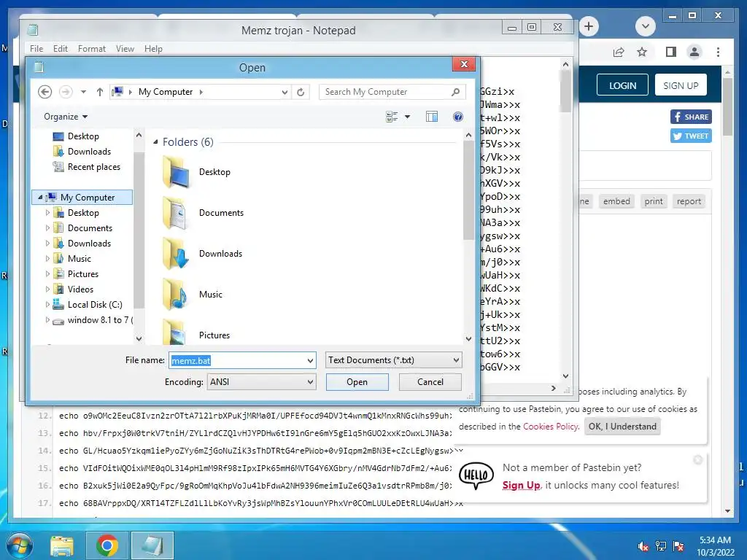Open the Encoding ANSI dropdown
Screen dimensions: 747x560
tap(261, 382)
